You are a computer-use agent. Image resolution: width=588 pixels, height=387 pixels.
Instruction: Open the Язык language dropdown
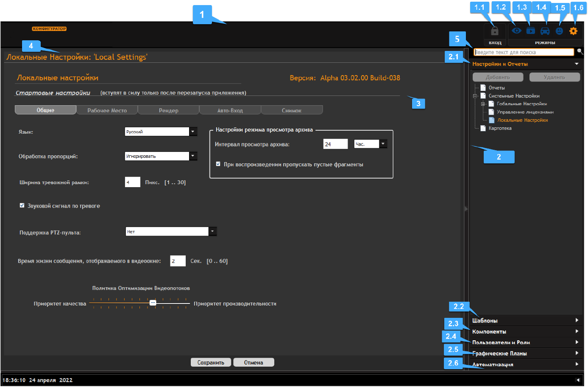pyautogui.click(x=193, y=132)
